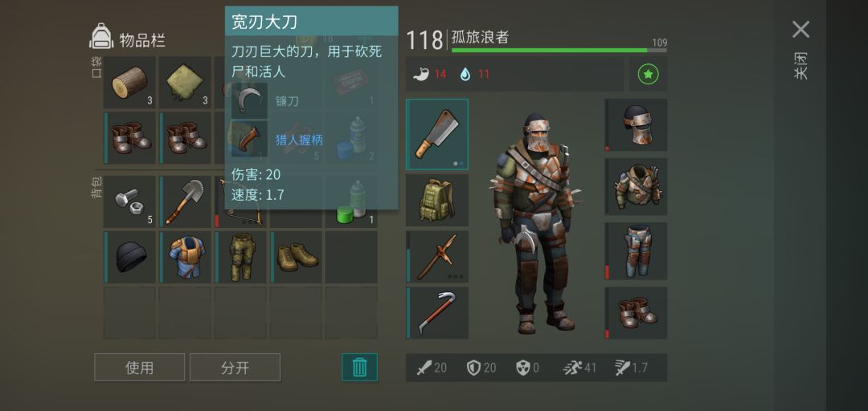Tap the 猎人握柄 link in tooltip

click(300, 140)
